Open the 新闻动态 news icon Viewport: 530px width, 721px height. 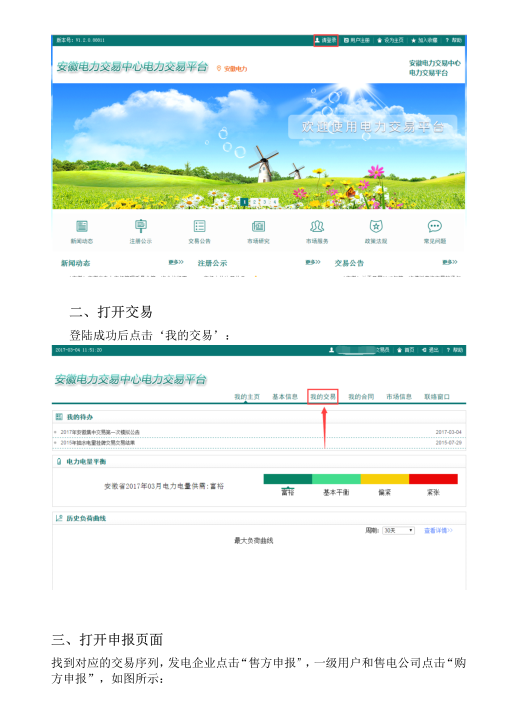[x=82, y=226]
